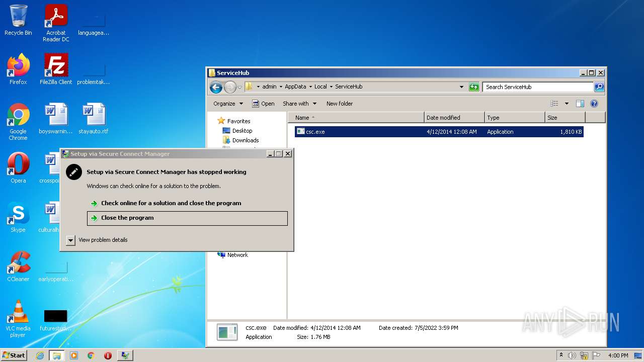Image resolution: width=644 pixels, height=362 pixels.
Task: Change the view using the view icon
Action: click(x=554, y=104)
